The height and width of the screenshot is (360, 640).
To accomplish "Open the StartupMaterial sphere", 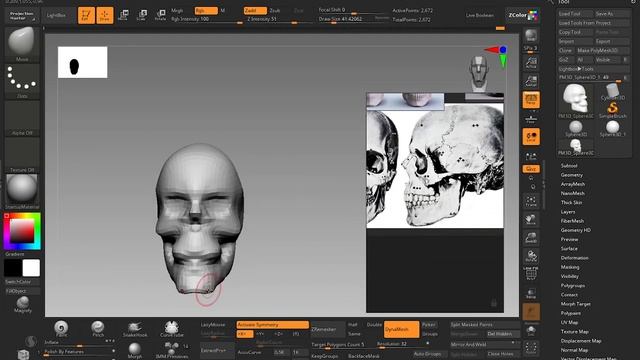I will coord(22,191).
